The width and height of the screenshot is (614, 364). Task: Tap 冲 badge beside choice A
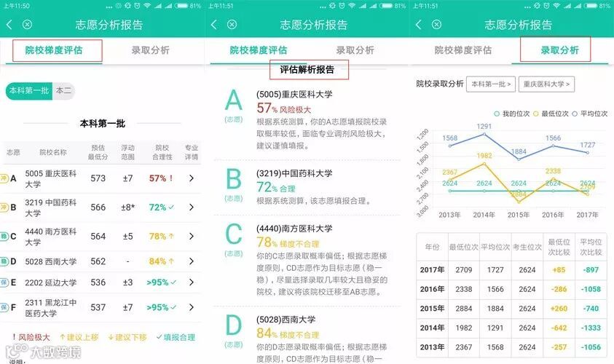4,178
